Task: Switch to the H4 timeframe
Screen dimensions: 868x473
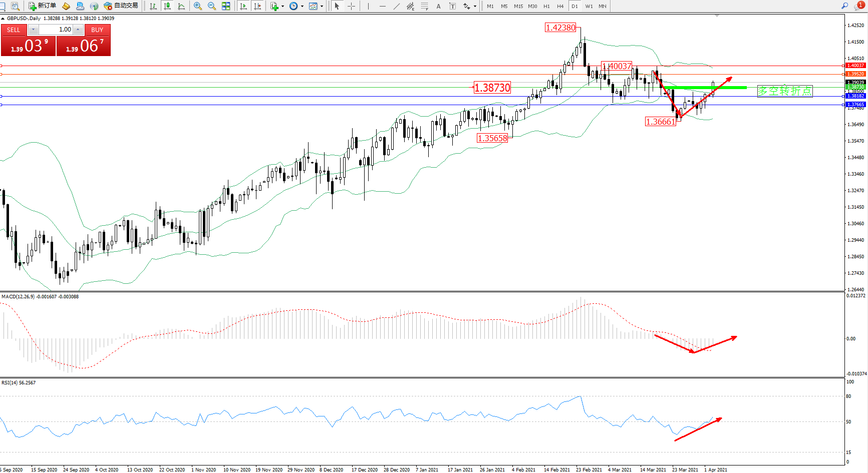Action: [x=560, y=6]
